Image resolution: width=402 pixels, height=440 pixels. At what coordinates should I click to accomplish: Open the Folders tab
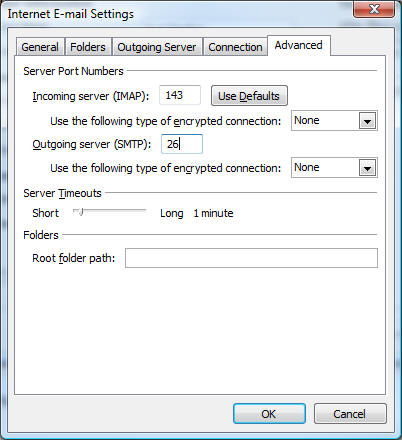(88, 47)
